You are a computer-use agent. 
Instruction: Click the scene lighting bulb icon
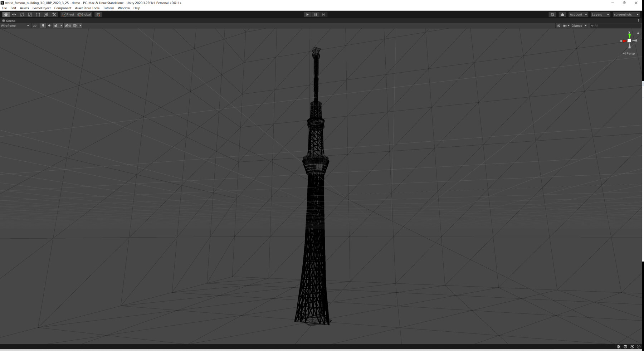(43, 25)
